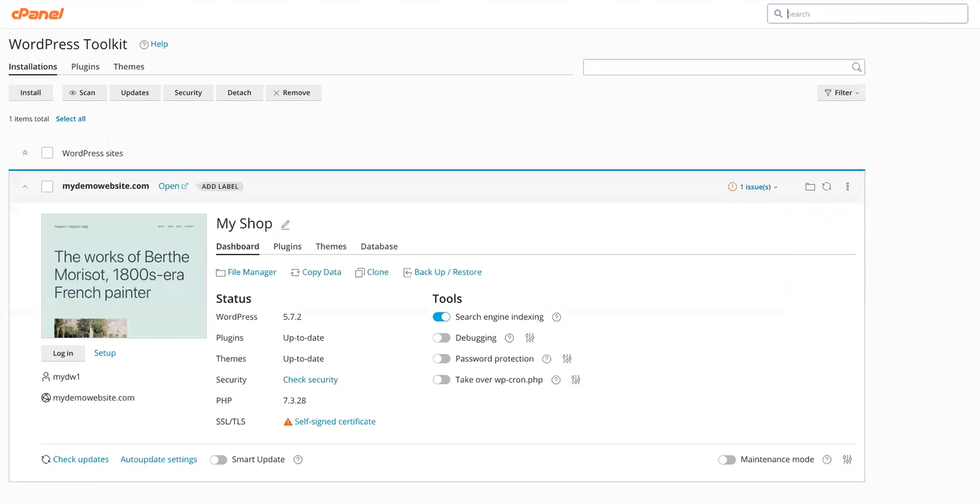
Task: Select the Installations tab
Action: (33, 67)
